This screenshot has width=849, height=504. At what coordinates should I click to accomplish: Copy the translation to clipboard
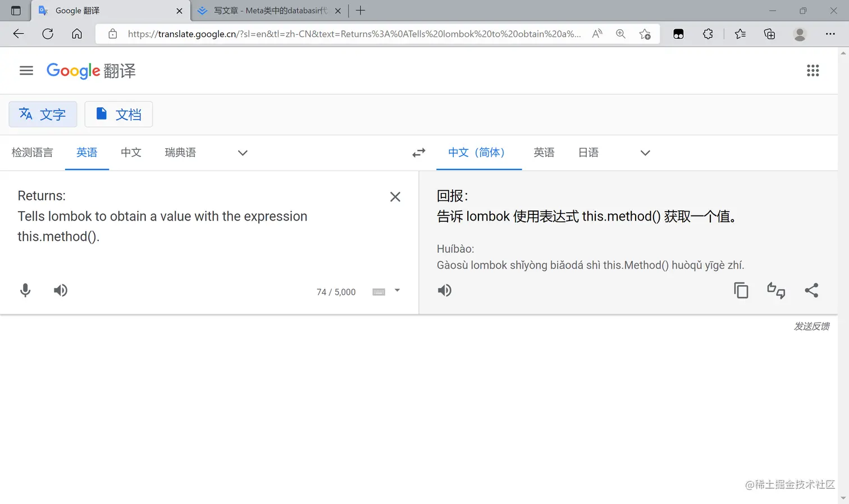741,290
